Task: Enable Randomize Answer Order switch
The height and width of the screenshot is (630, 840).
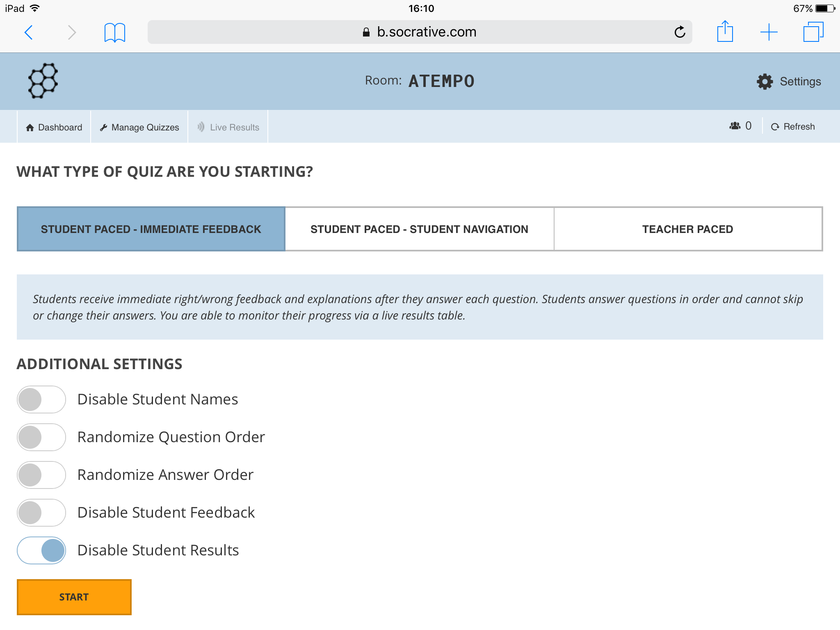Action: pos(41,475)
